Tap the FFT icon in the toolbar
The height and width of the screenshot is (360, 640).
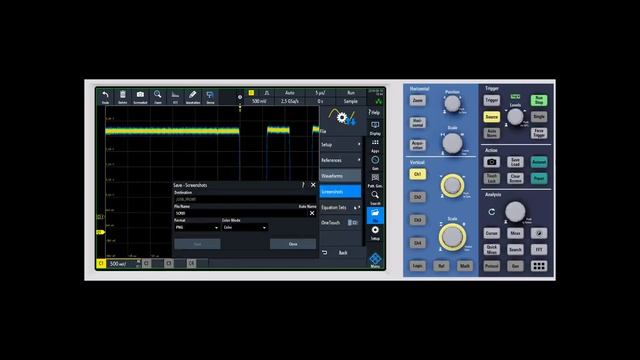click(175, 97)
